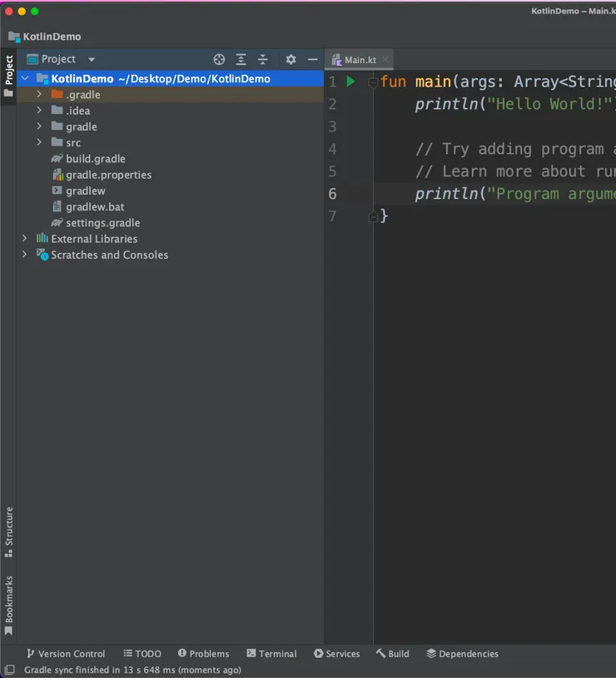Click the 'Learn more about' comment line

(x=514, y=171)
